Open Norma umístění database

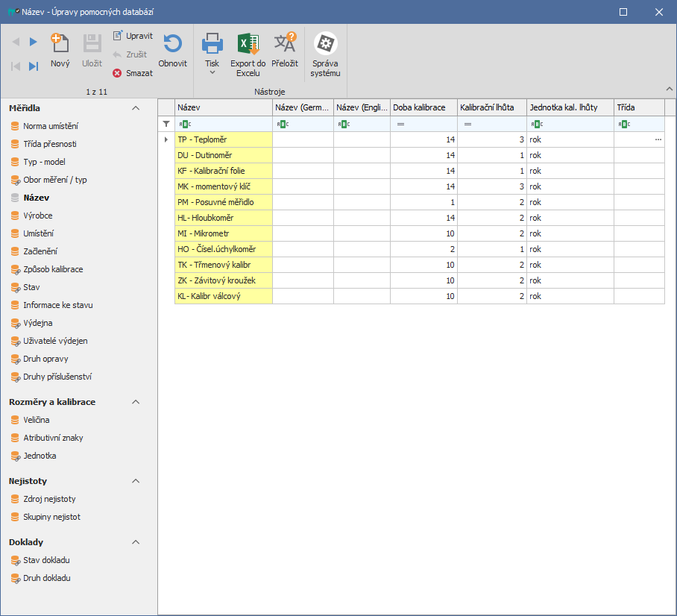pyautogui.click(x=45, y=126)
